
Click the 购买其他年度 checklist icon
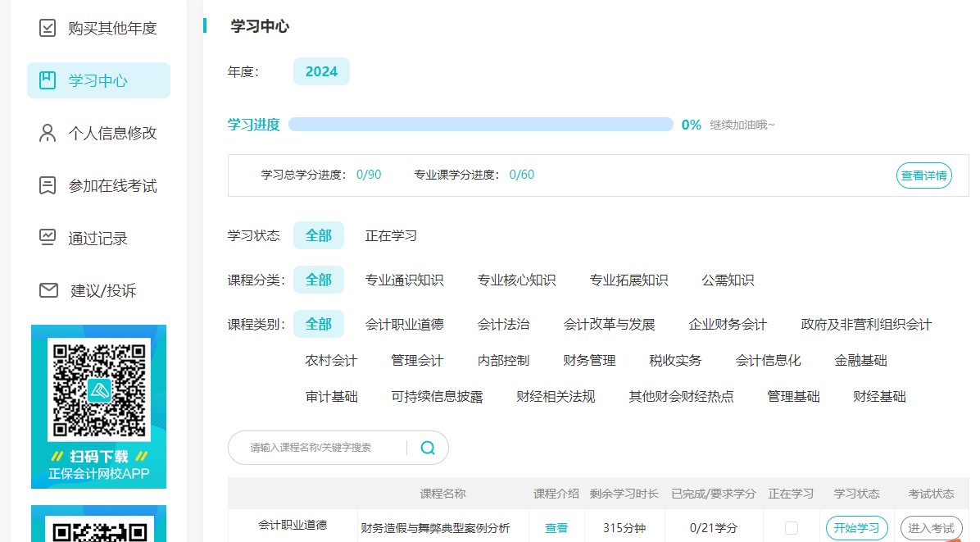47,27
